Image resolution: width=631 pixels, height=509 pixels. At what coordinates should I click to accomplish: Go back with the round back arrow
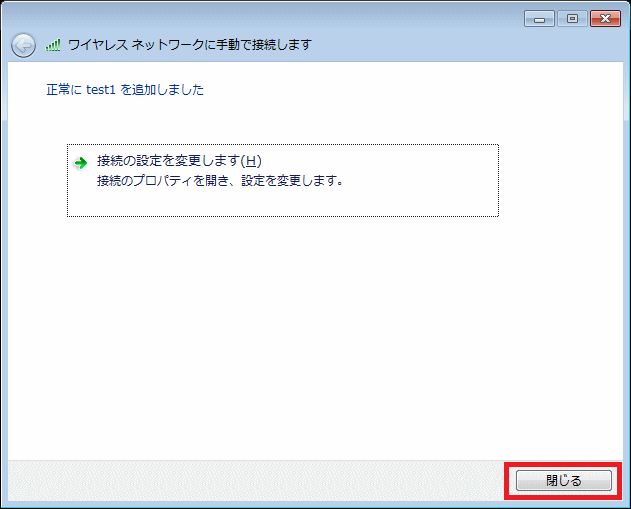pyautogui.click(x=23, y=45)
